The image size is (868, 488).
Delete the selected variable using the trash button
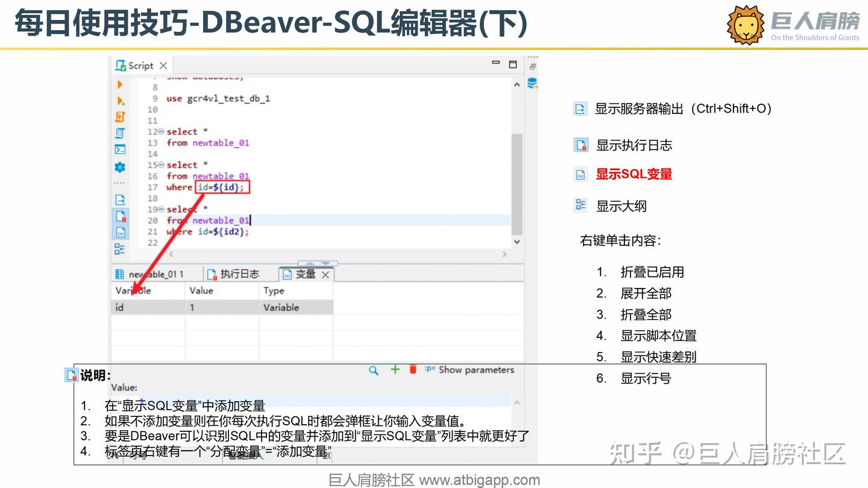[x=413, y=370]
